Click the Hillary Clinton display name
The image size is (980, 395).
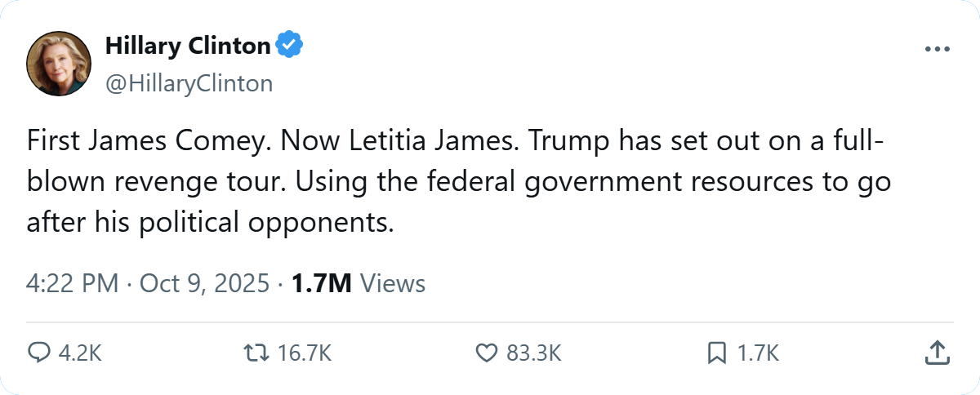click(x=188, y=47)
